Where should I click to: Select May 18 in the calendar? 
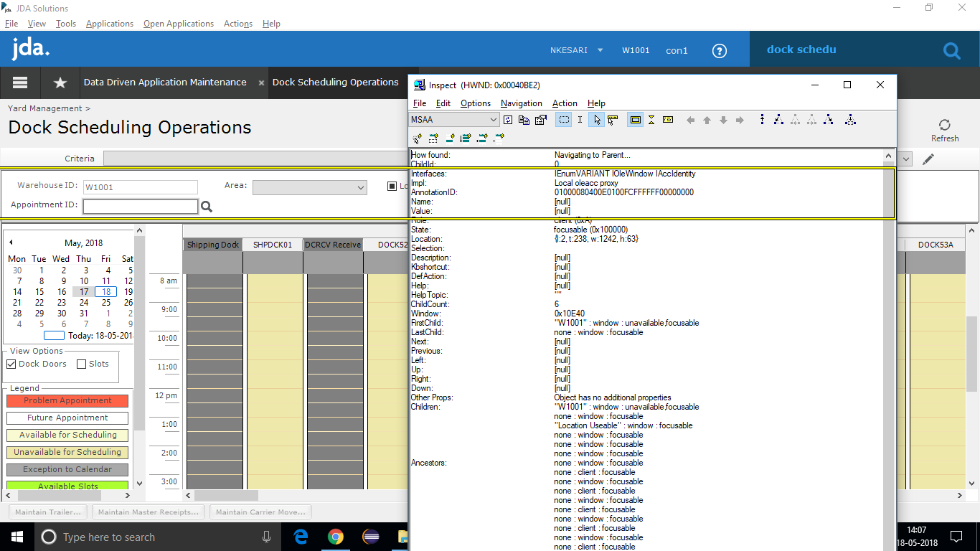(105, 291)
